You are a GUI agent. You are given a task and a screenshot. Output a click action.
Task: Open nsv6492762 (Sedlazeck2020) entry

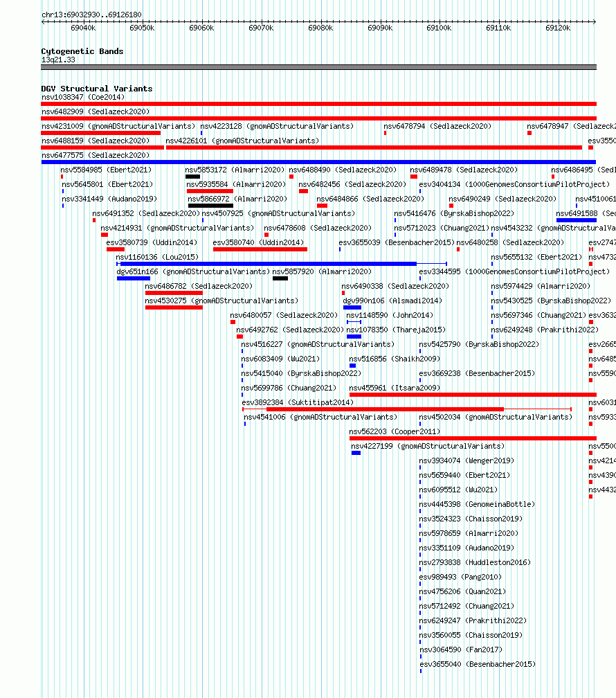pos(290,330)
